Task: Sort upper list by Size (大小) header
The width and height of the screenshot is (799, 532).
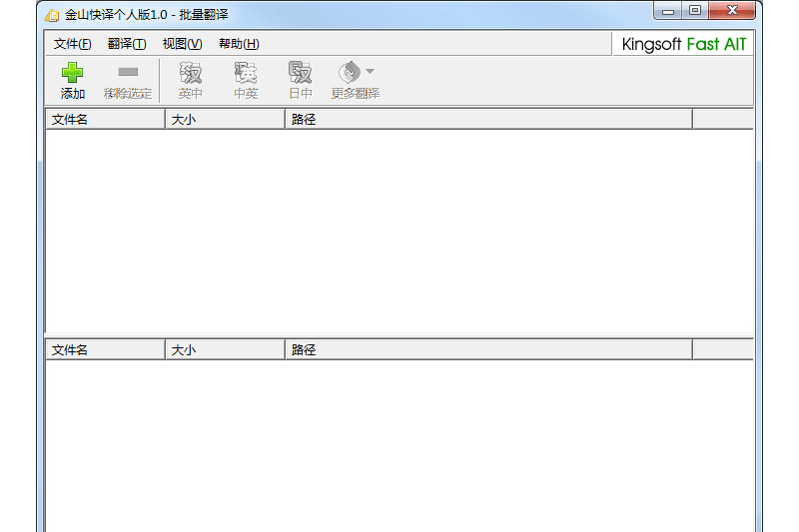Action: click(x=225, y=119)
